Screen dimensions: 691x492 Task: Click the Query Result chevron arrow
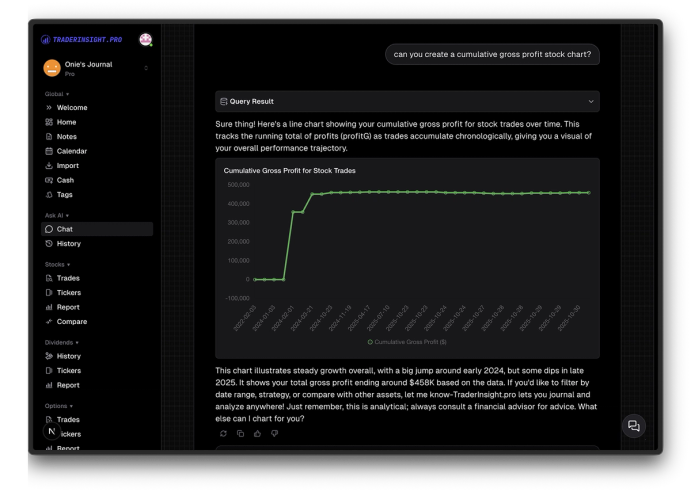click(591, 101)
